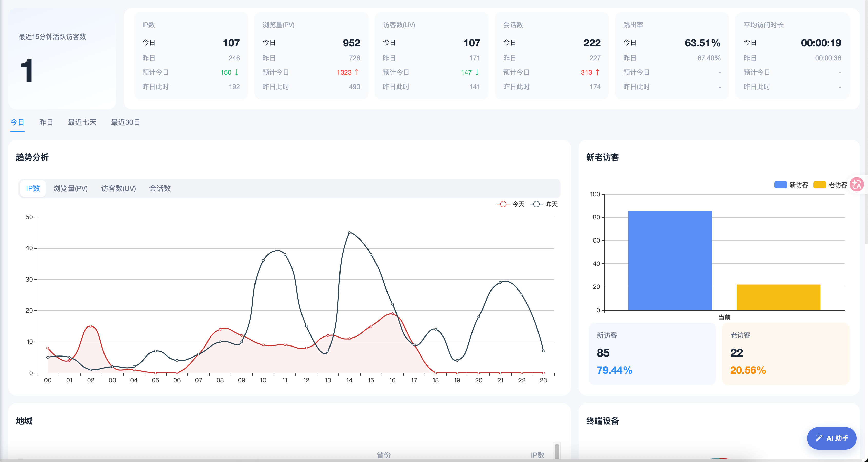Click yesterday's peak point at hour 14

pyautogui.click(x=350, y=232)
